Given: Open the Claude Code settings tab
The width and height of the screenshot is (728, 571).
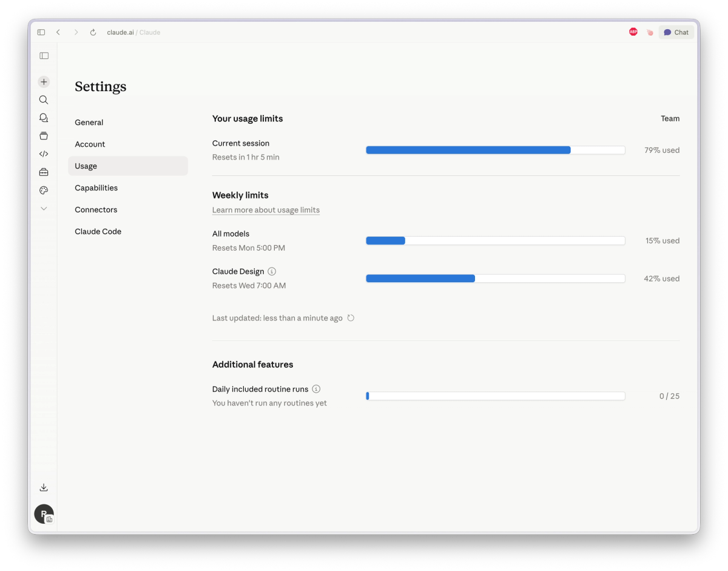Looking at the screenshot, I should coord(128,232).
